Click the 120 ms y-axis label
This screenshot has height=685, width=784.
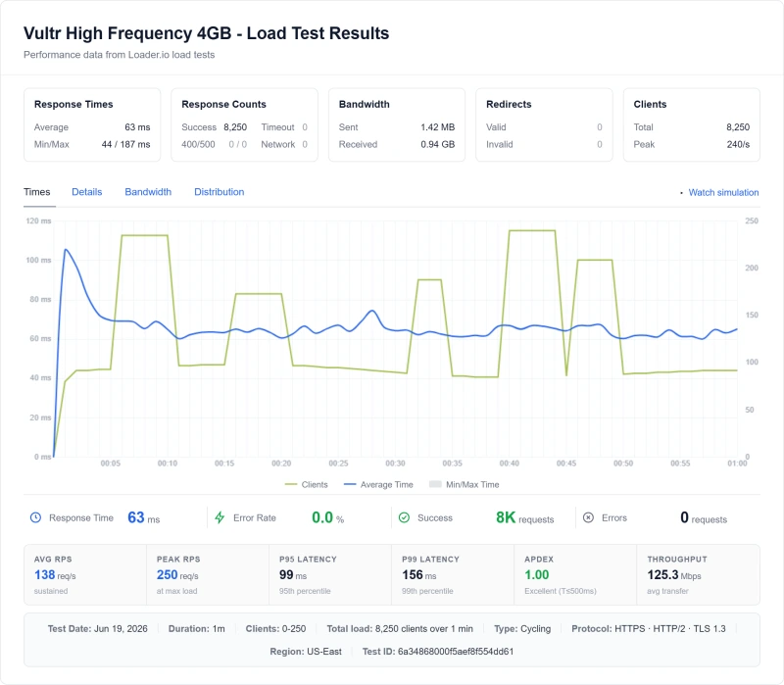pos(38,221)
